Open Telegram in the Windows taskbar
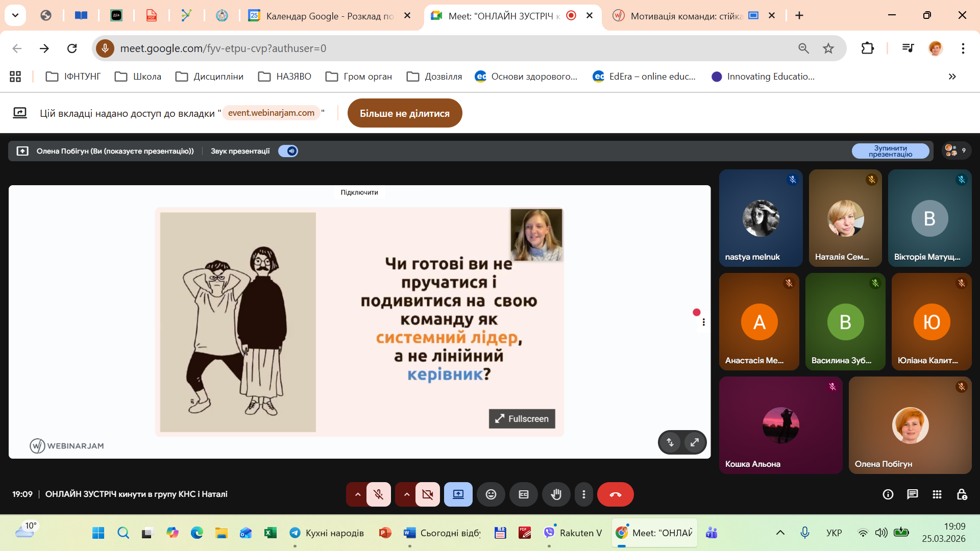The image size is (980, 551). (295, 533)
